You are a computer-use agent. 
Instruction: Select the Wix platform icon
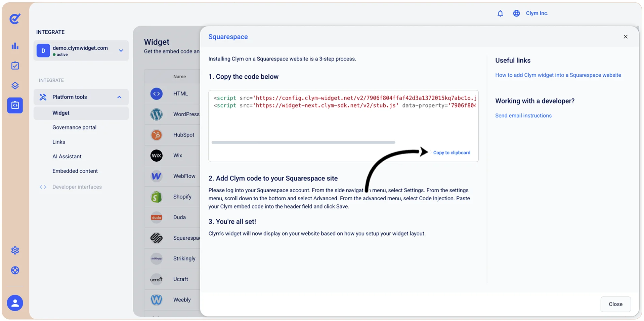pyautogui.click(x=157, y=156)
